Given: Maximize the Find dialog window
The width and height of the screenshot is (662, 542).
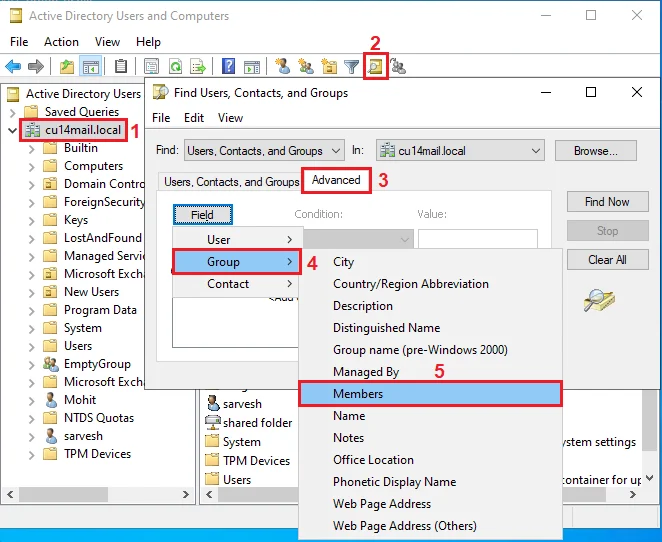Looking at the screenshot, I should click(x=591, y=92).
